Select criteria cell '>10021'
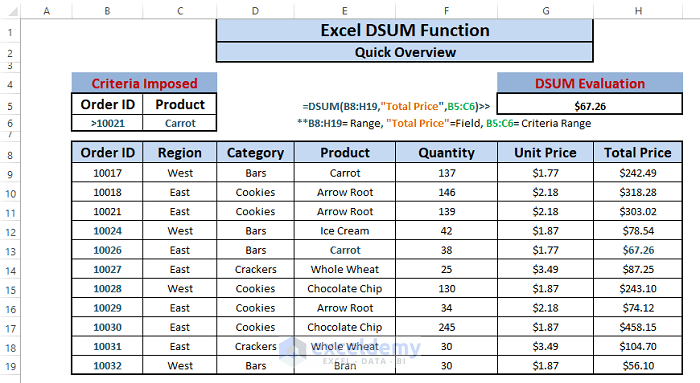The height and width of the screenshot is (383, 700). (107, 123)
